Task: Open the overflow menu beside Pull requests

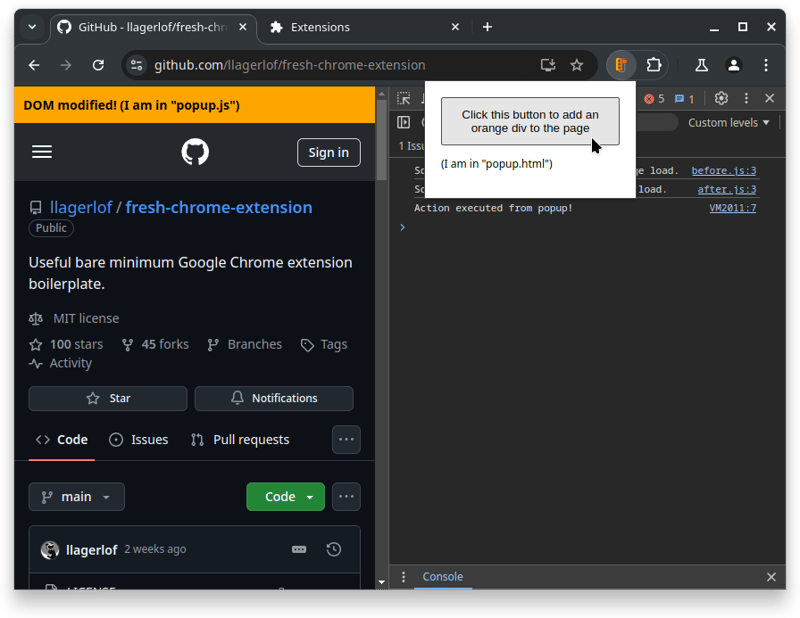Action: point(346,439)
